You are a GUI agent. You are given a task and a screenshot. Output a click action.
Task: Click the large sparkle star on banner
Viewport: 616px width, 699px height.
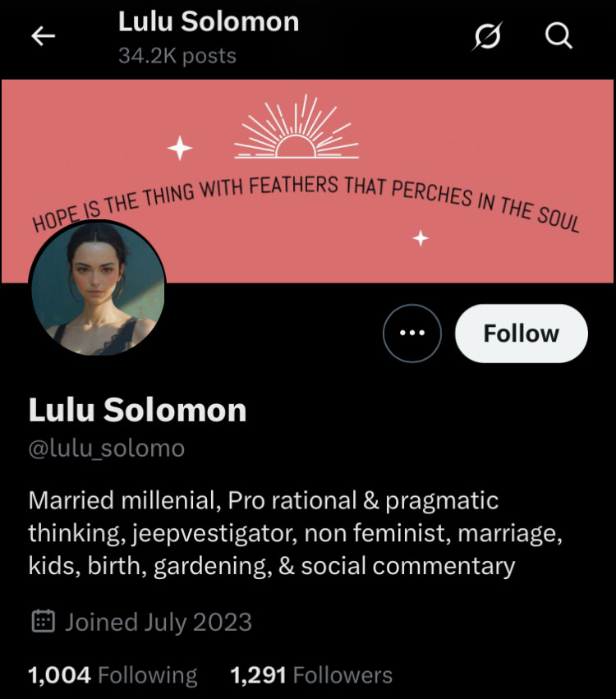[180, 148]
